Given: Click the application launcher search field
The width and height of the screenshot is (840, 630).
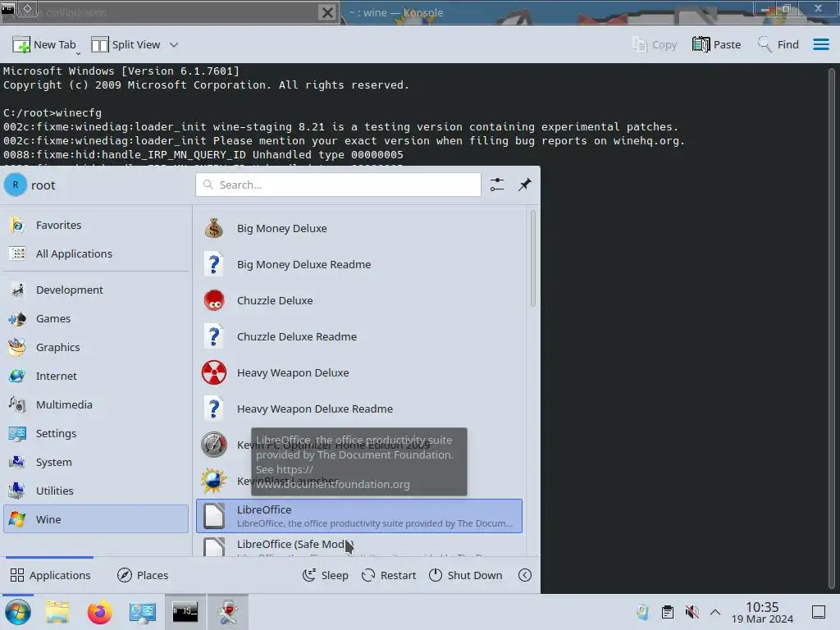Looking at the screenshot, I should 338,185.
